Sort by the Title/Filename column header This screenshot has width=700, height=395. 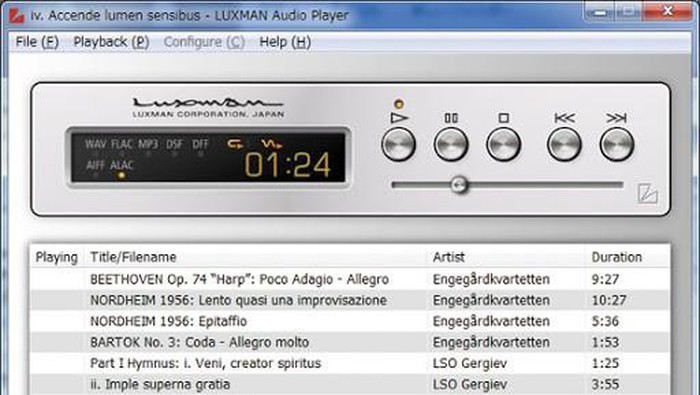(x=133, y=257)
